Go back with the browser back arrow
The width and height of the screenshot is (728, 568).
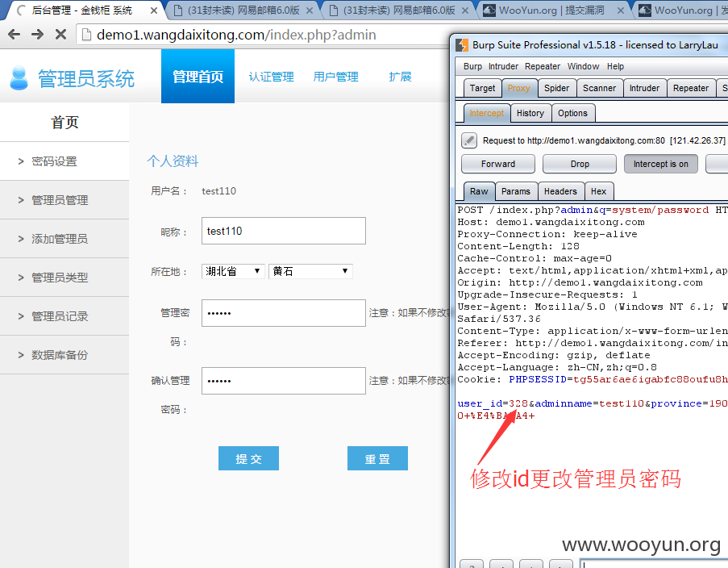(x=14, y=35)
